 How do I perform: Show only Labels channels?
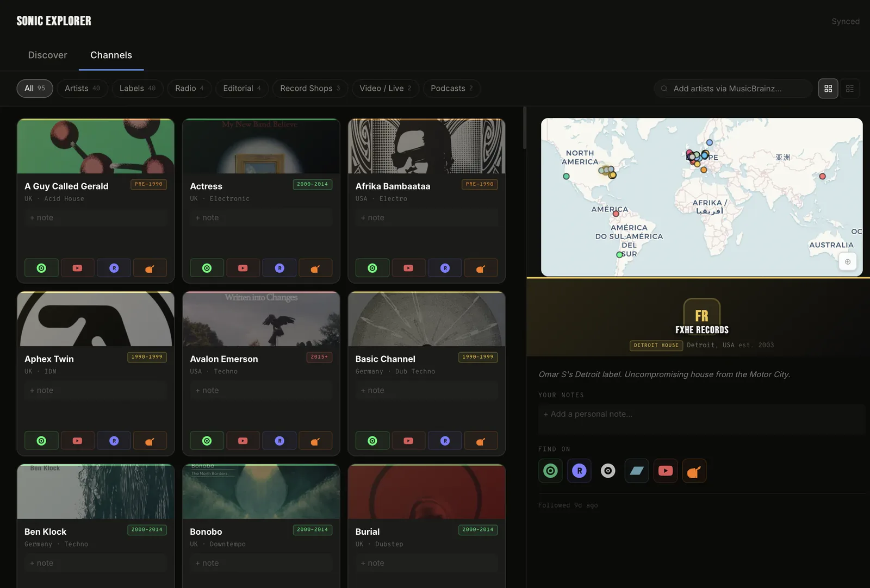coord(138,89)
